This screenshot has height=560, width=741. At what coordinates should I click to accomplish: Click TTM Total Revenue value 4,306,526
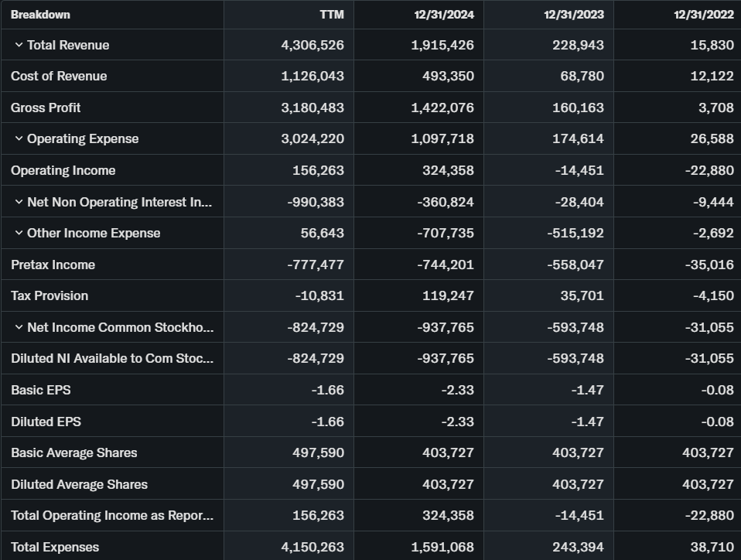click(x=312, y=45)
